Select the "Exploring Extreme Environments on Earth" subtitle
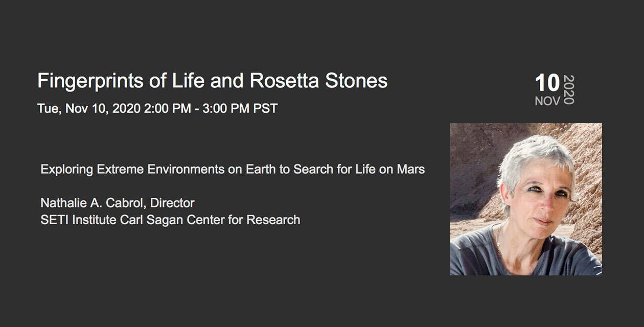This screenshot has height=327, width=644. tap(158, 169)
